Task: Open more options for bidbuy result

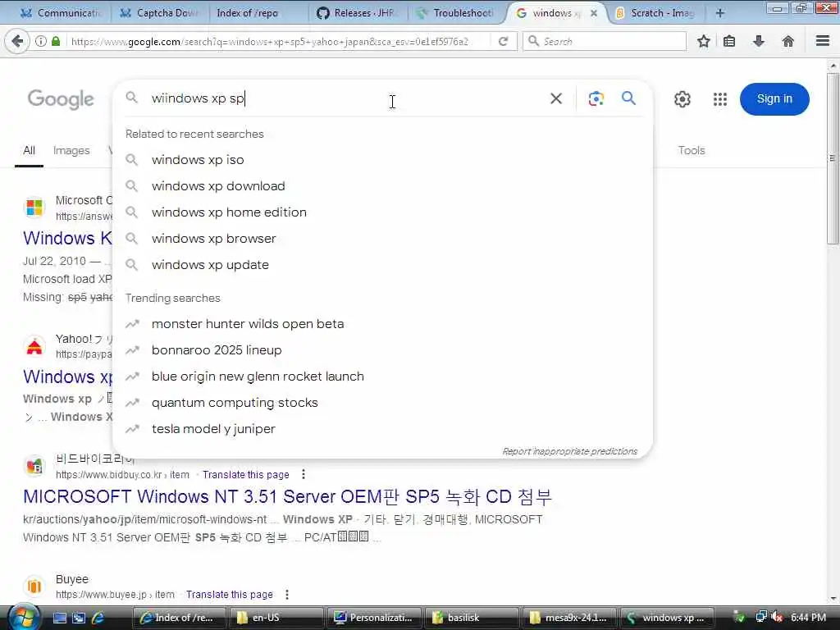Action: click(x=304, y=475)
